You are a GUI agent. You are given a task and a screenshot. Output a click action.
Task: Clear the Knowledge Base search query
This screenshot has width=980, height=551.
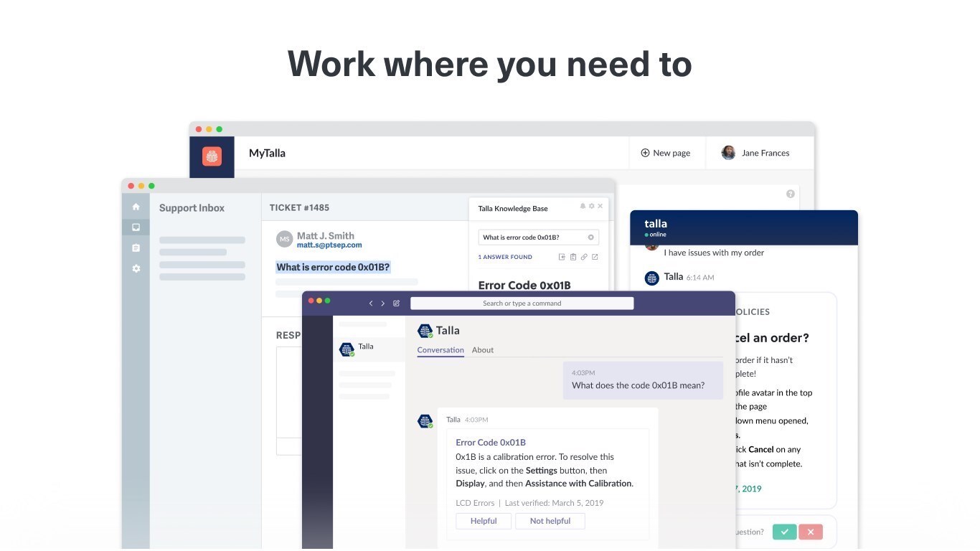[x=591, y=237]
